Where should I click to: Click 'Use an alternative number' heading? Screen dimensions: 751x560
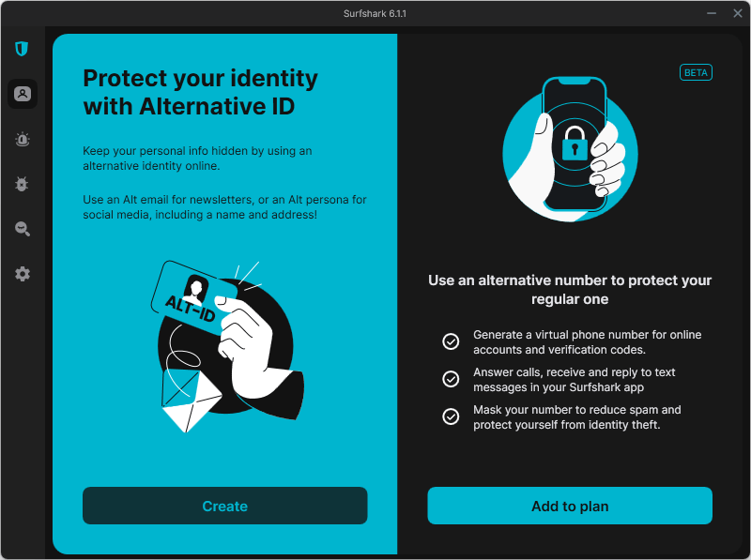pos(570,289)
